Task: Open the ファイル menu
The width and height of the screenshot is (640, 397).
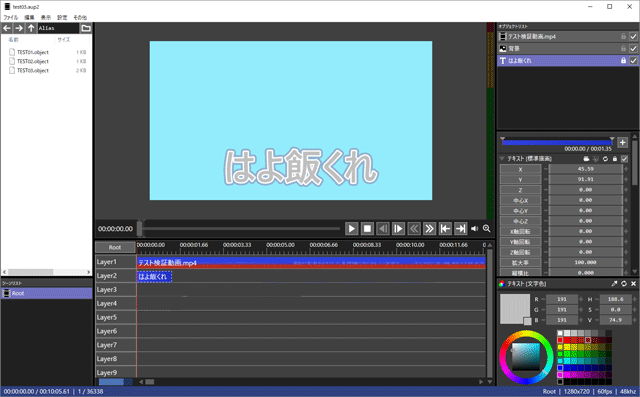Action: coord(11,18)
